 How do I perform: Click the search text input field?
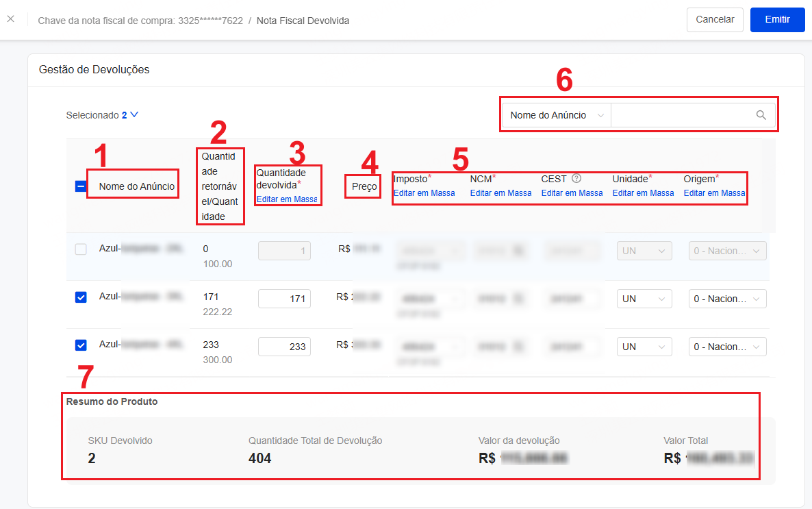pos(683,115)
